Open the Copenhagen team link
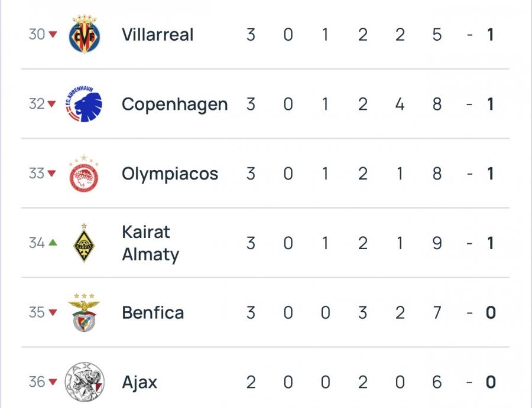532x408 pixels. click(x=174, y=105)
